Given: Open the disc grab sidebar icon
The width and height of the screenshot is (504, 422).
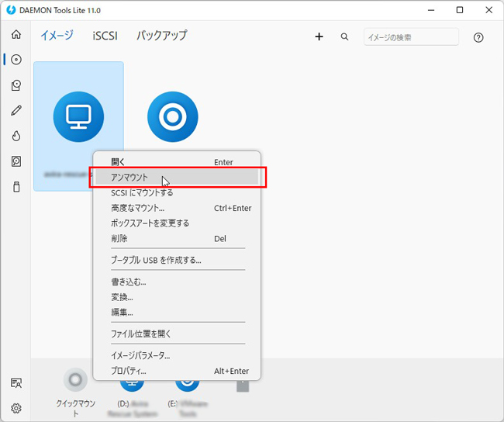Looking at the screenshot, I should 16,85.
